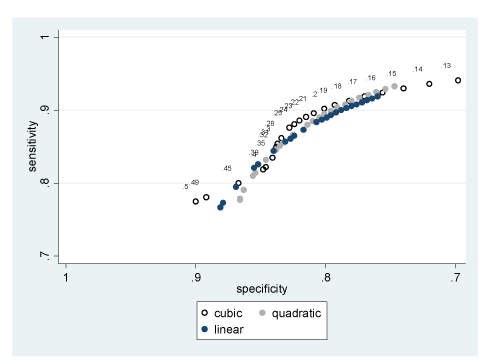Screen dimensions: 490x362
Task: Click x-axis tick label .7
Action: pyautogui.click(x=455, y=277)
